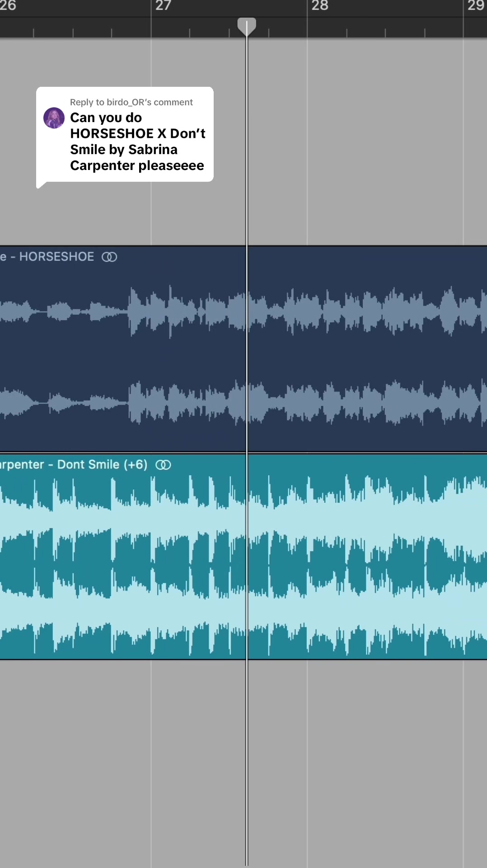Screen dimensions: 487x868
Task: Click the HORSESHOE region name label
Action: [47, 257]
